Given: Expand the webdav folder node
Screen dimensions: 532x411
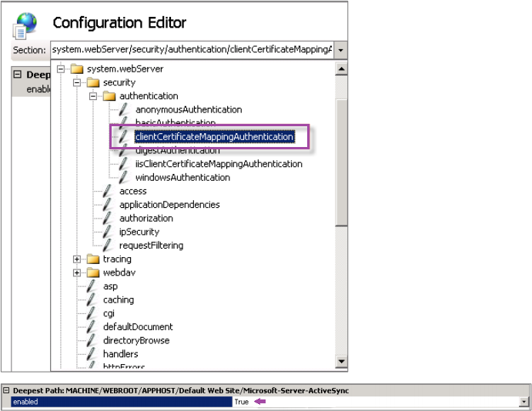Looking at the screenshot, I should point(77,273).
